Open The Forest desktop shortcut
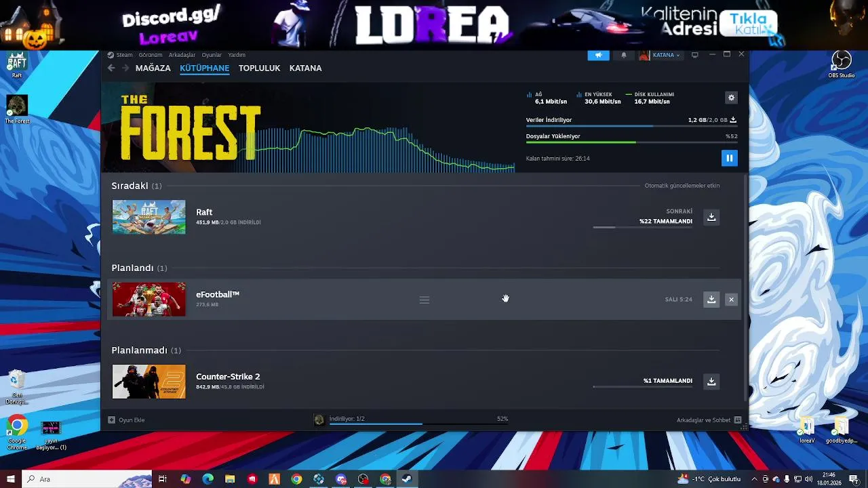868x488 pixels. (x=17, y=110)
